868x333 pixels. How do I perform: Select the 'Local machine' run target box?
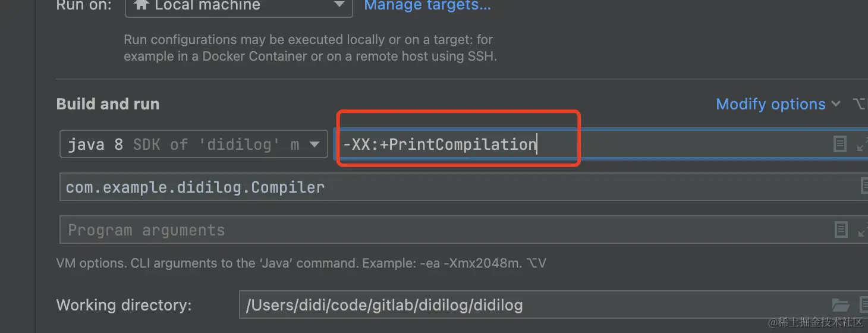tap(238, 7)
